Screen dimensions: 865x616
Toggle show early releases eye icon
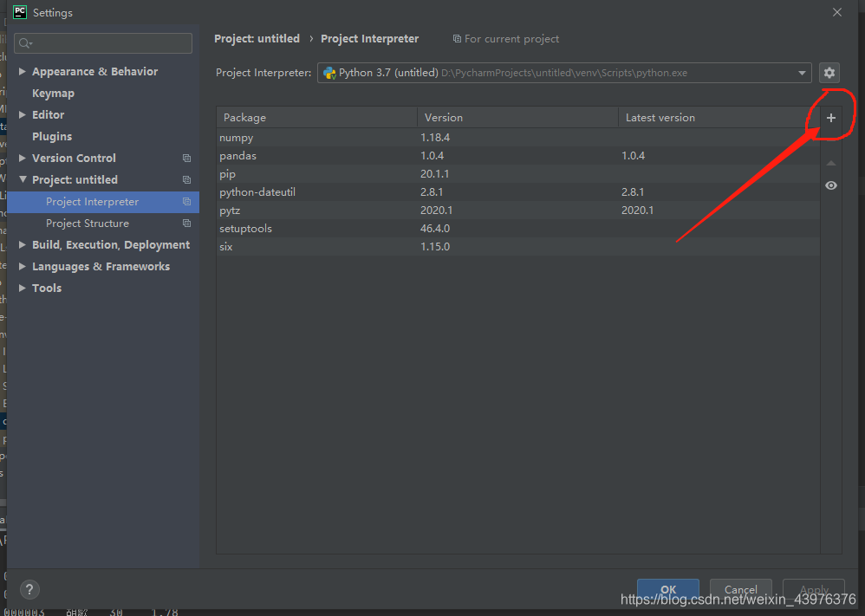pyautogui.click(x=831, y=185)
